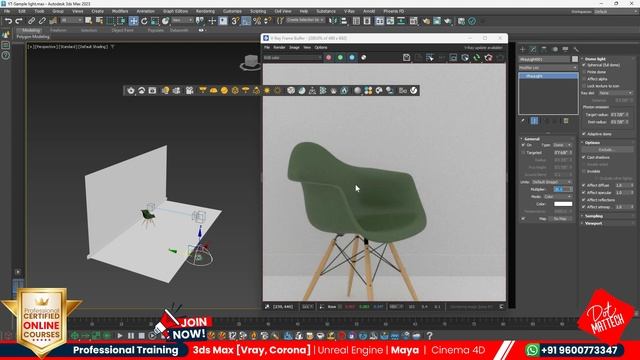Click the help question mark icon at bottom
The height and width of the screenshot is (360, 640).
click(x=429, y=336)
